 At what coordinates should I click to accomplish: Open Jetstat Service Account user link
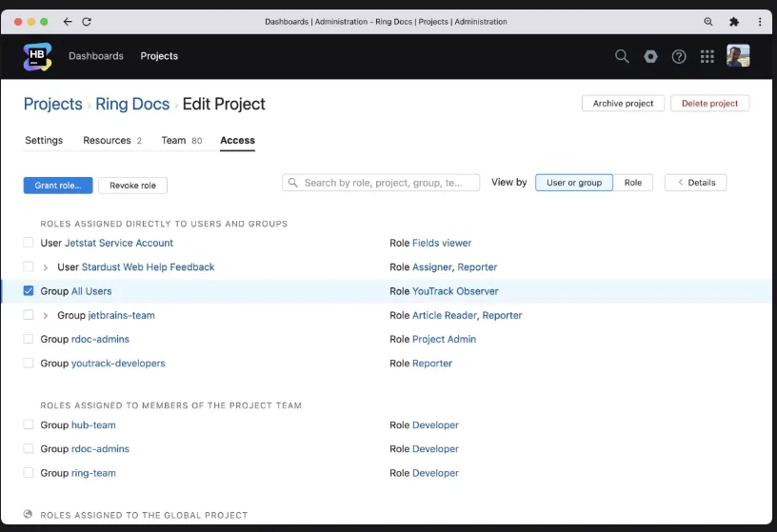coord(119,243)
